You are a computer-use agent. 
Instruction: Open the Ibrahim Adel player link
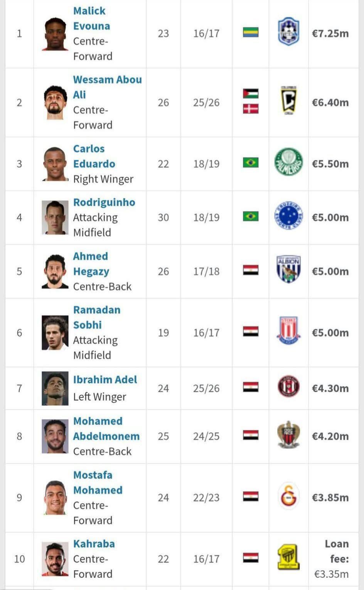point(105,380)
